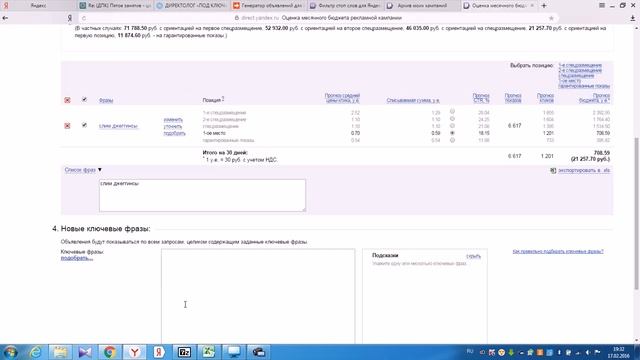Switch to the red Y Yandex browser taskbar icon
The width and height of the screenshot is (640, 360).
[134, 352]
